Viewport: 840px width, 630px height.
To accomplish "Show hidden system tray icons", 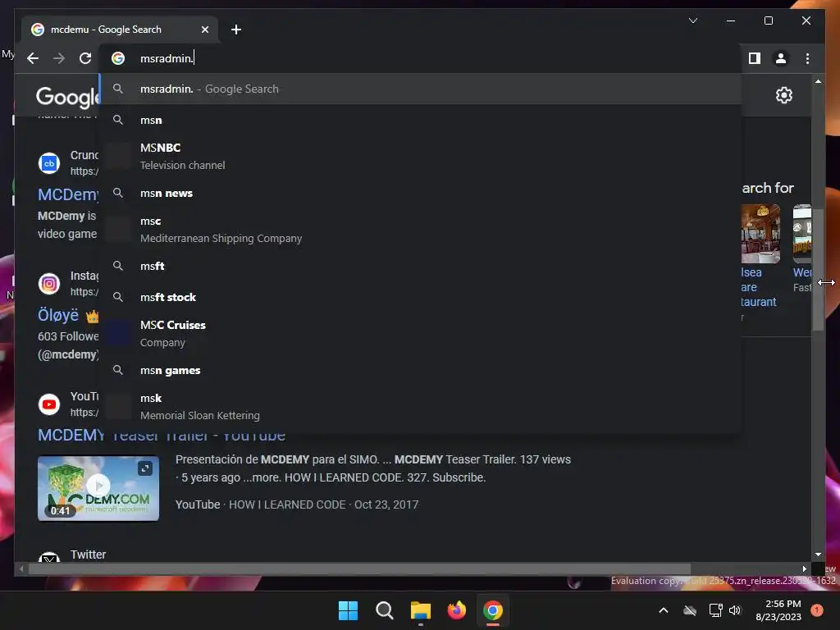I will click(663, 610).
